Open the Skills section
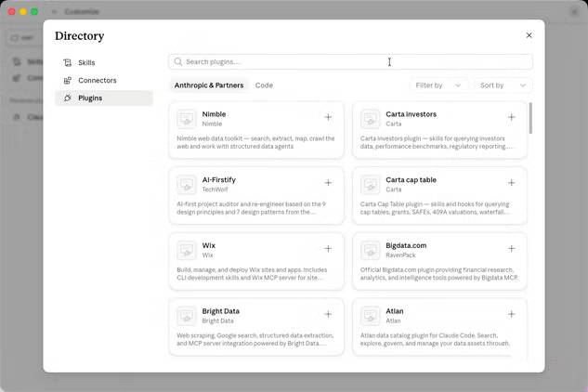Screen dimensions: 588x392 pyautogui.click(x=104, y=62)
